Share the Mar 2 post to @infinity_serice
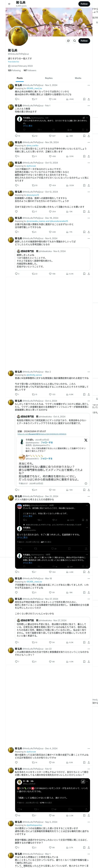The width and height of the screenshot is (98, 868). 89,394
